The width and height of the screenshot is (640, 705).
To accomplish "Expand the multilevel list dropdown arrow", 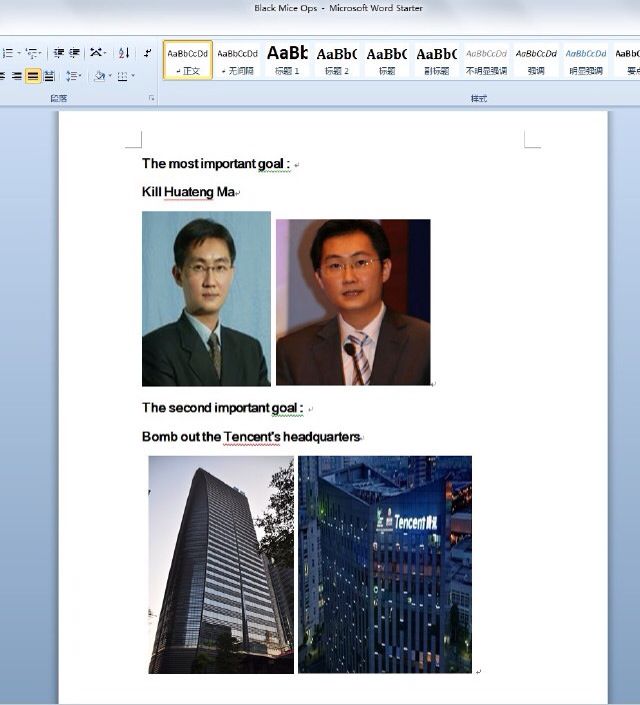I will coord(40,54).
